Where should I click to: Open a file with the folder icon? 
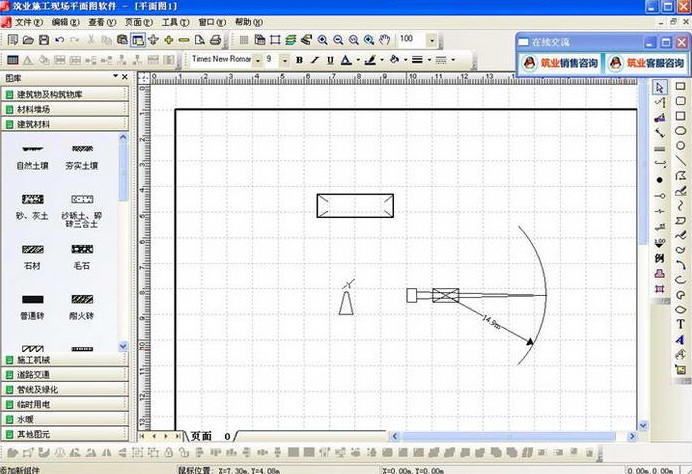(28, 40)
